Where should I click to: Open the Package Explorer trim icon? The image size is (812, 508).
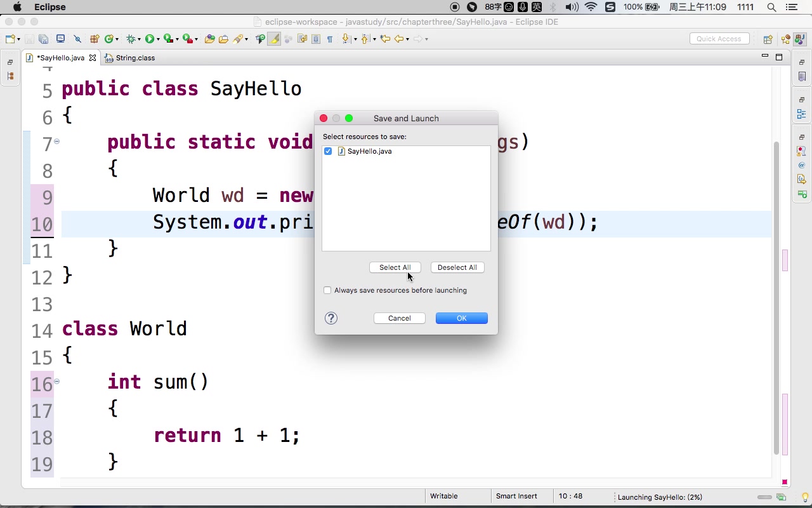coord(10,76)
